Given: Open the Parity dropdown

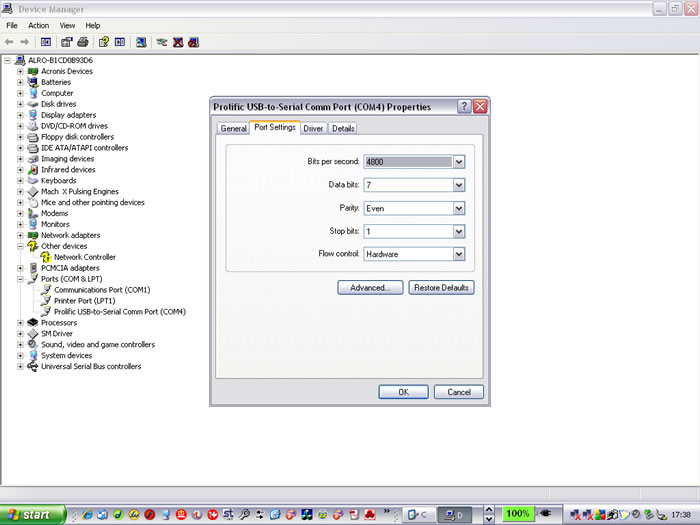Looking at the screenshot, I should pos(459,208).
